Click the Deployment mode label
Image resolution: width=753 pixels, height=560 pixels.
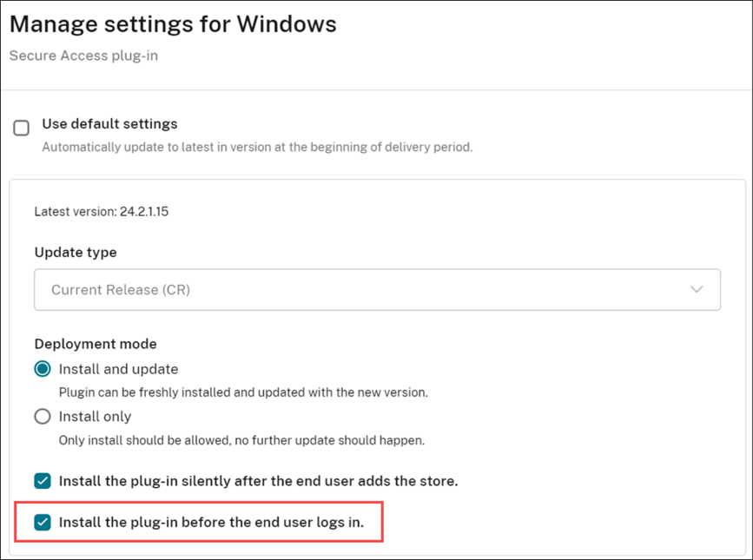[x=95, y=344]
